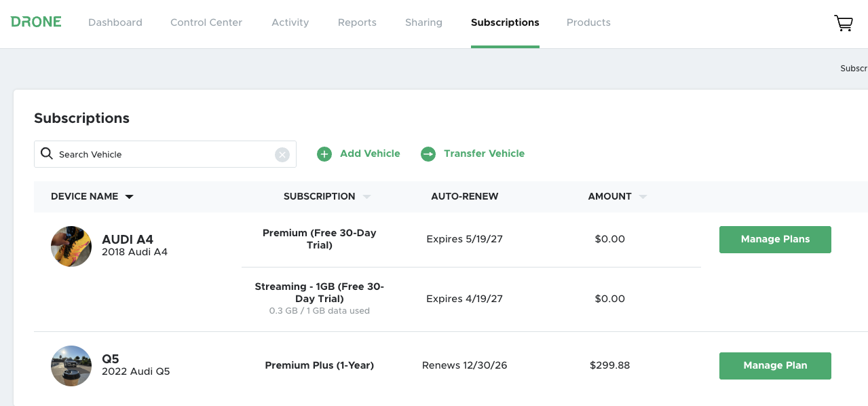Sort by Subscription column arrow
This screenshot has width=868, height=406.
366,197
